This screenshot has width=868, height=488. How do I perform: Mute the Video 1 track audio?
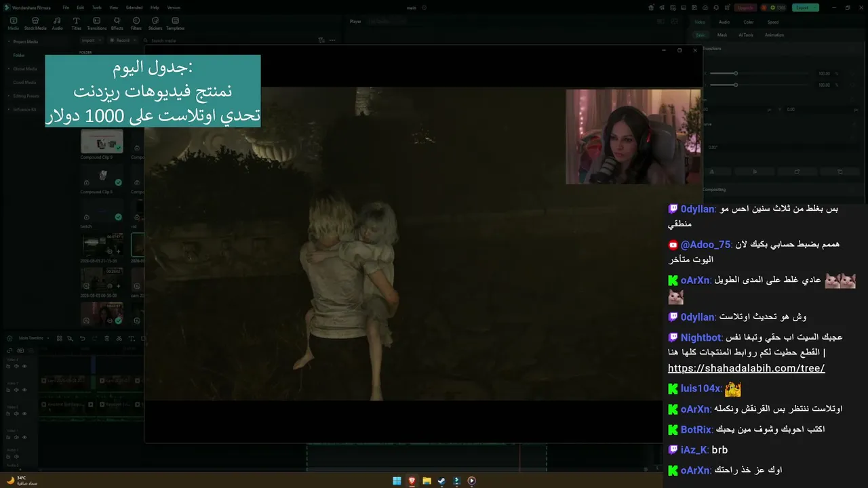16,436
